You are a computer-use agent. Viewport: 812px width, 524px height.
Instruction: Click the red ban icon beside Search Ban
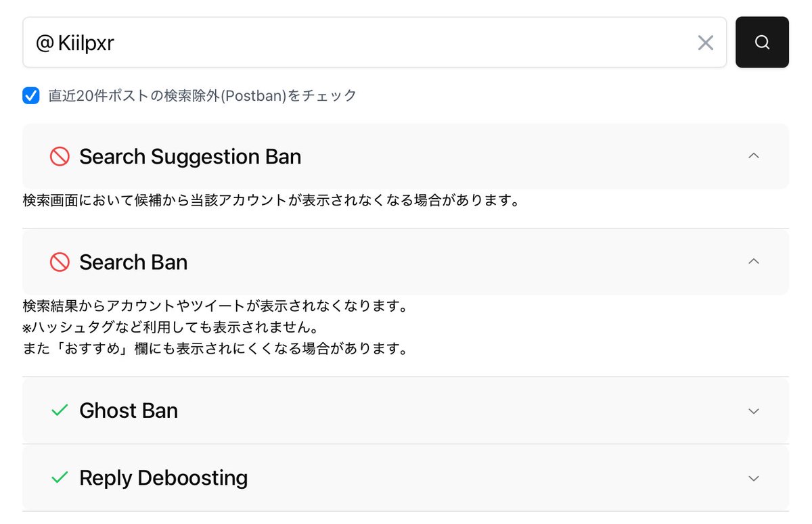60,262
